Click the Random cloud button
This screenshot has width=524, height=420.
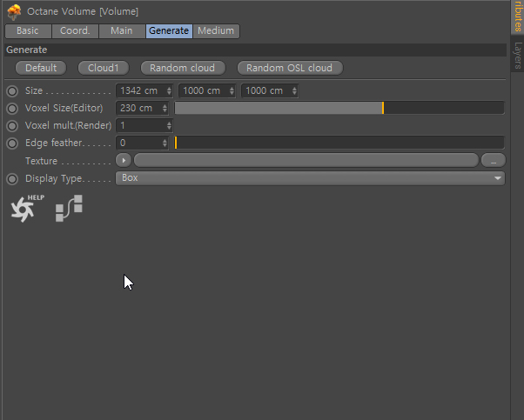pyautogui.click(x=183, y=68)
